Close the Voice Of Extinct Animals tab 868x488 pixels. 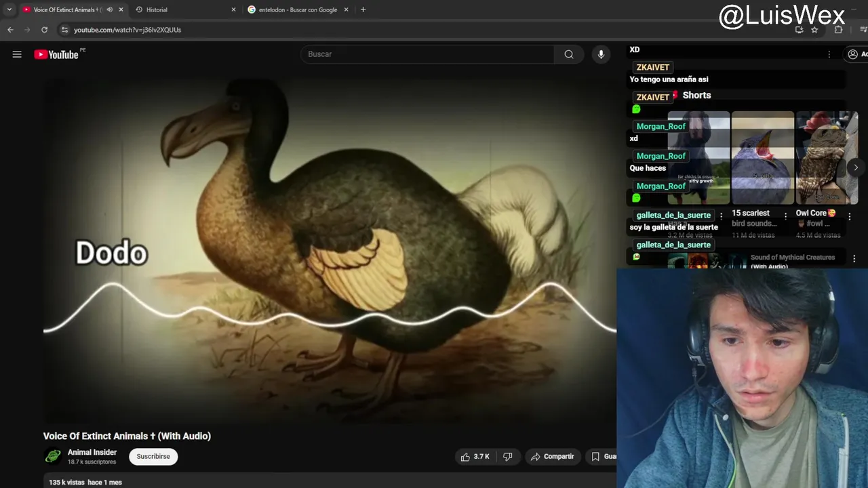[x=121, y=9]
